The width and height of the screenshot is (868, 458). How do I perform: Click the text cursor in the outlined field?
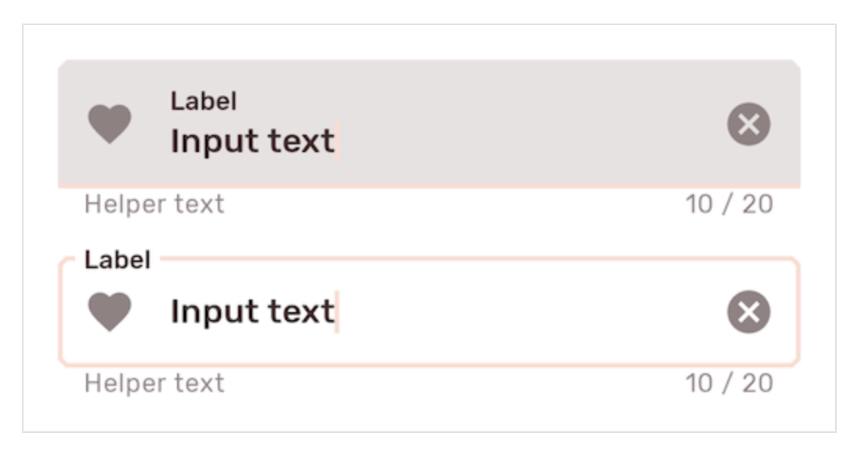(337, 312)
